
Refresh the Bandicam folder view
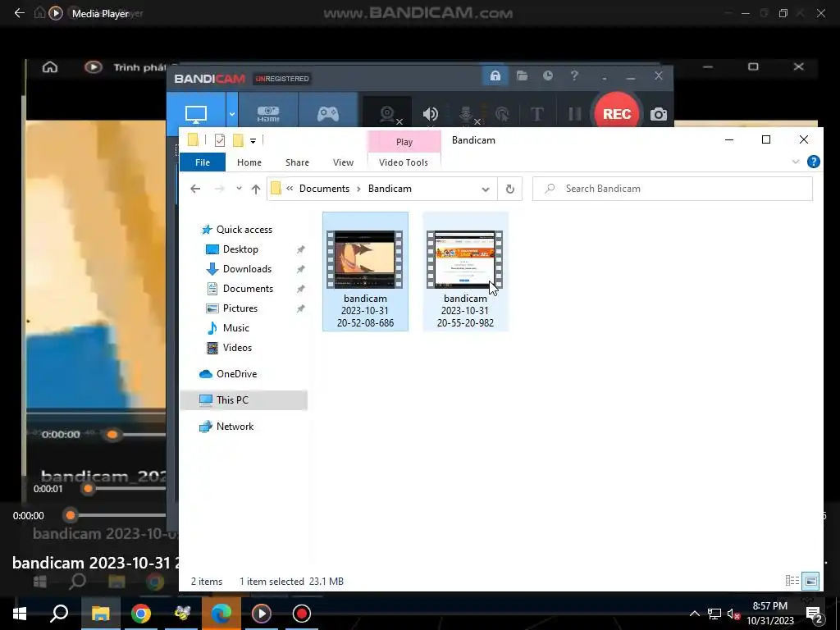tap(510, 189)
